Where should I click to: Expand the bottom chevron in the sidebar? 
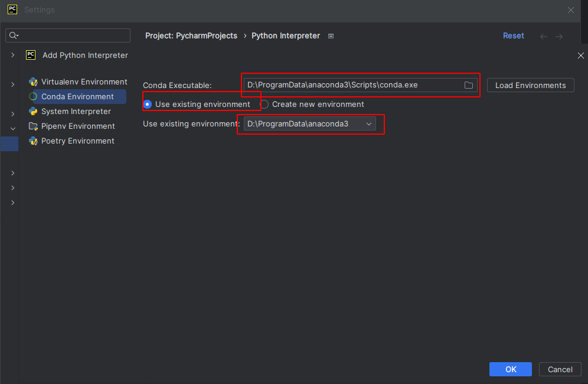12,202
